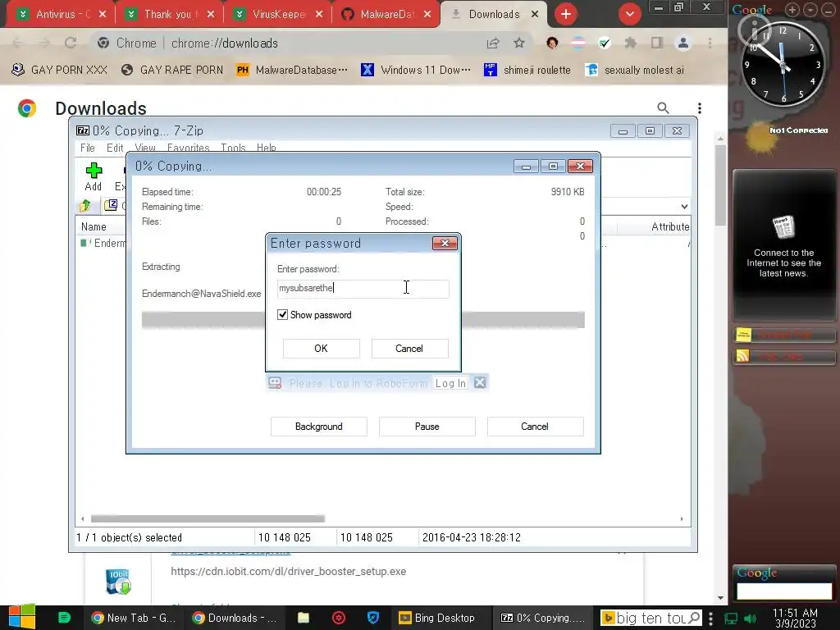Click Background button in copying dialog
This screenshot has width=840, height=630.
[x=319, y=427]
